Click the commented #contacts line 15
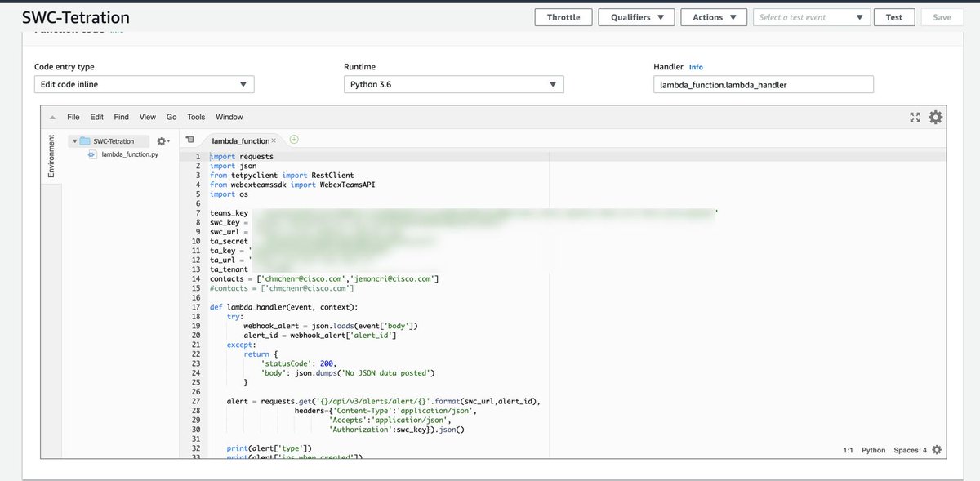 [x=282, y=288]
